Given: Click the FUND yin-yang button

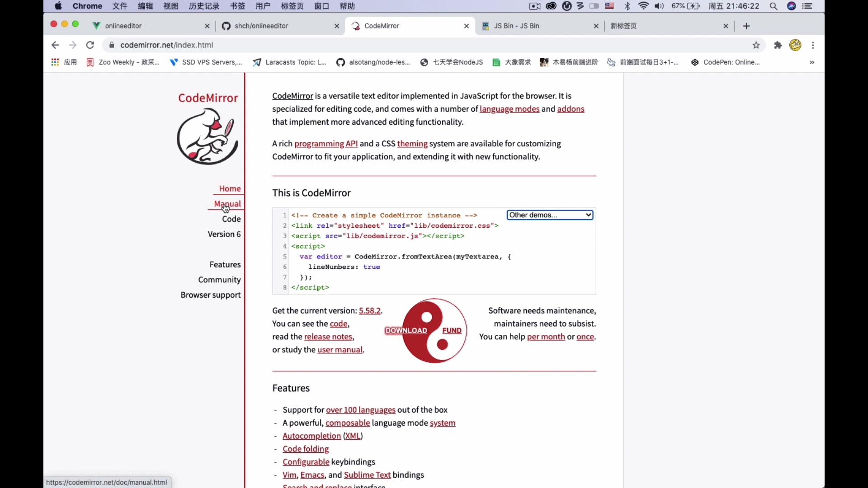Looking at the screenshot, I should tap(452, 331).
